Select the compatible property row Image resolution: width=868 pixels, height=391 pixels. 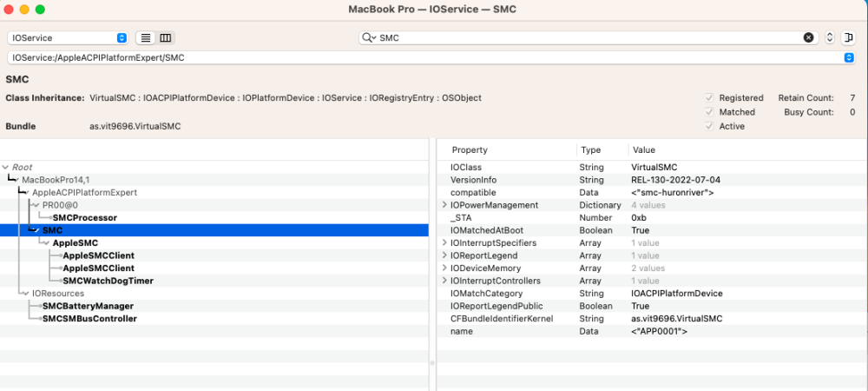[652, 192]
